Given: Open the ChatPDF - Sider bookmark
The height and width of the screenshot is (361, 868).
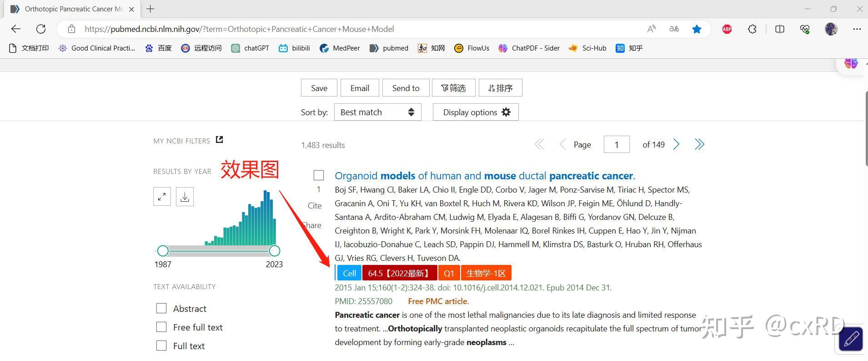Looking at the screenshot, I should coord(529,48).
